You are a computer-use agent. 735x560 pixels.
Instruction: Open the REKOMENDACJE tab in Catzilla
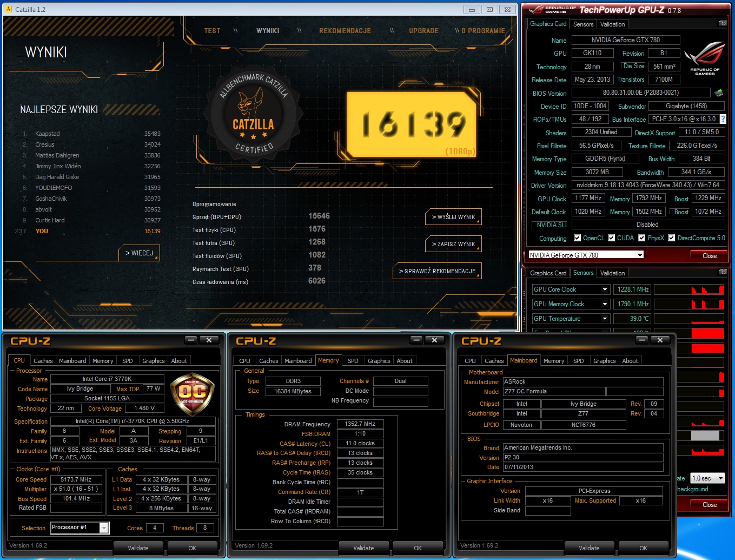pyautogui.click(x=345, y=31)
